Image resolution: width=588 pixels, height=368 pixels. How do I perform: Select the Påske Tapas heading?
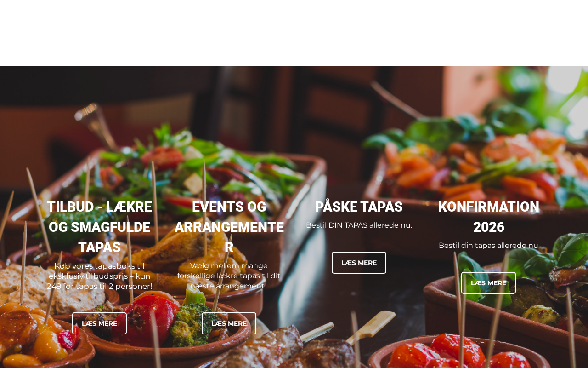point(359,207)
